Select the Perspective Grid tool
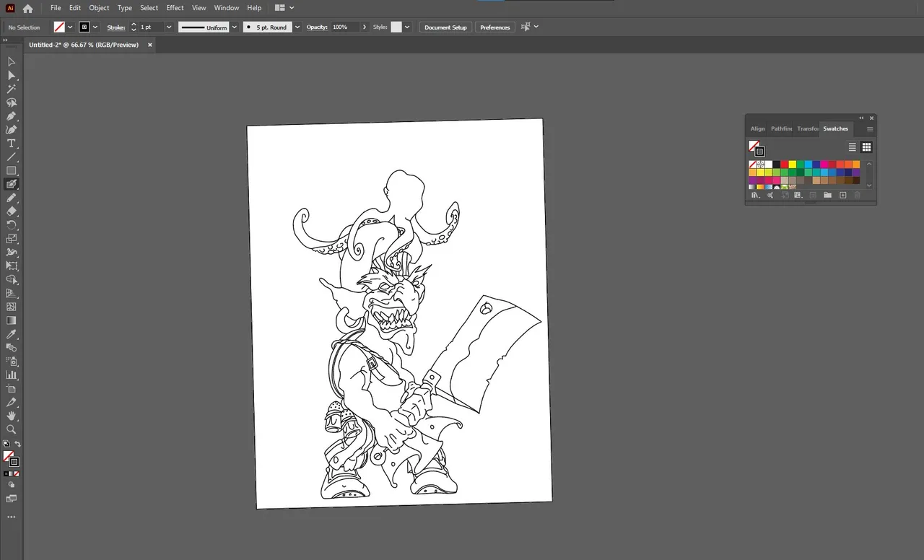The width and height of the screenshot is (924, 560). point(12,293)
